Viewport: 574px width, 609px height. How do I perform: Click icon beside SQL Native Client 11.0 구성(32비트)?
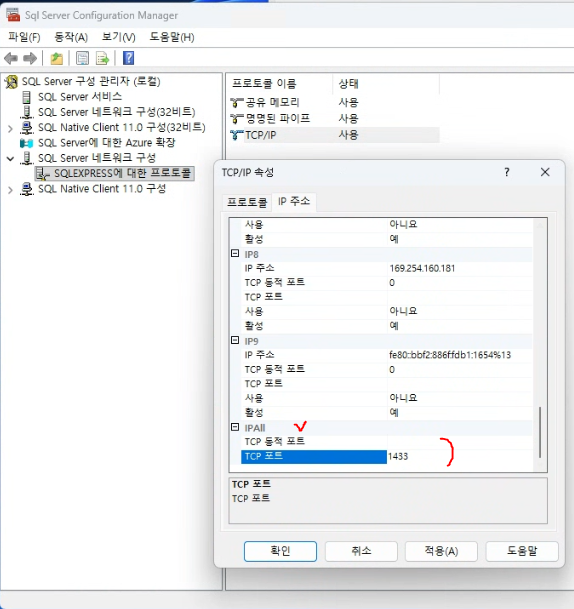(26, 127)
